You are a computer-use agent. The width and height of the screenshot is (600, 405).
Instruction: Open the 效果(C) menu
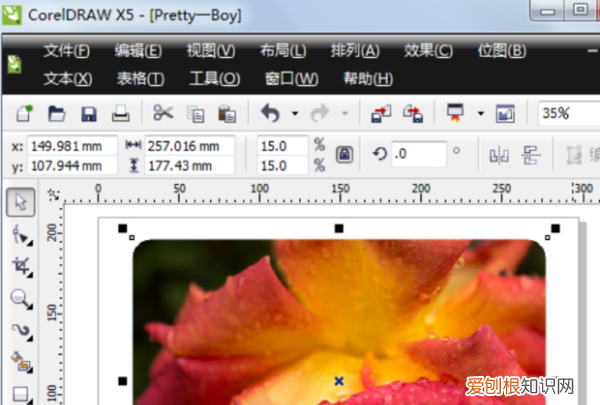[428, 51]
